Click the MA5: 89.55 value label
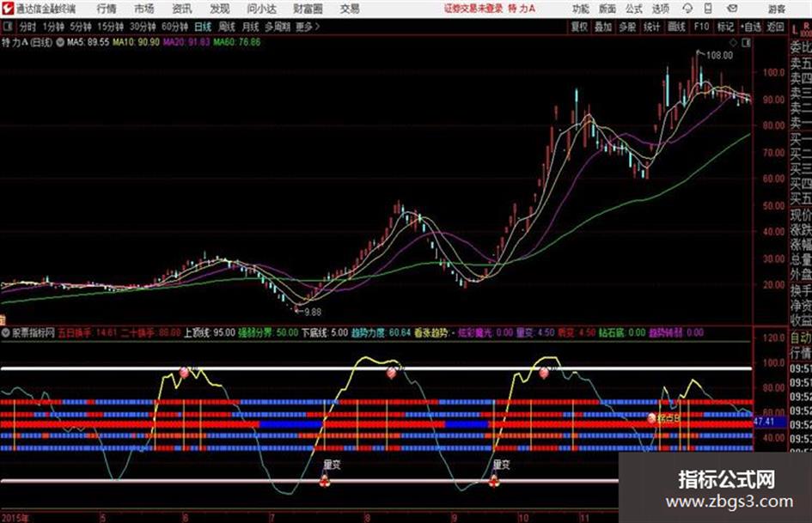Viewport: 812px width, 523px height. pos(88,42)
